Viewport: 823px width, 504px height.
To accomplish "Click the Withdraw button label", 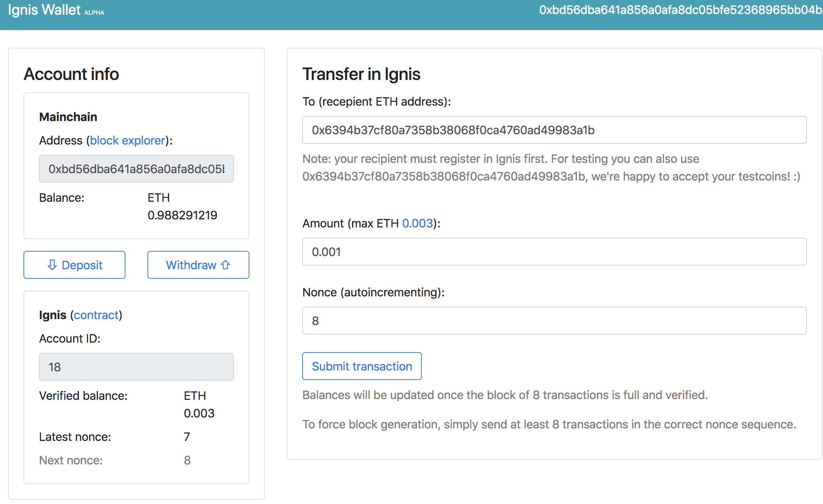I will point(191,265).
